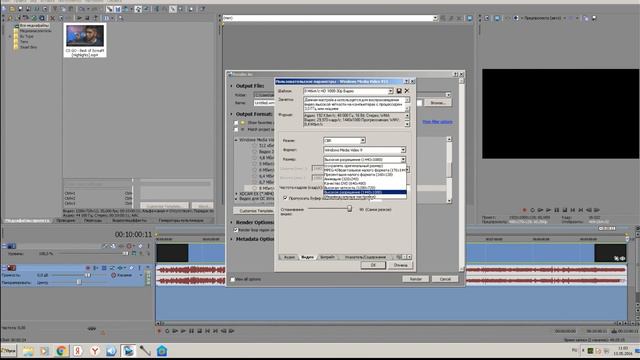Image resolution: width=640 pixels, height=360 pixels.
Task: Solo the video track with exclamation icon
Action: pyautogui.click(x=148, y=246)
